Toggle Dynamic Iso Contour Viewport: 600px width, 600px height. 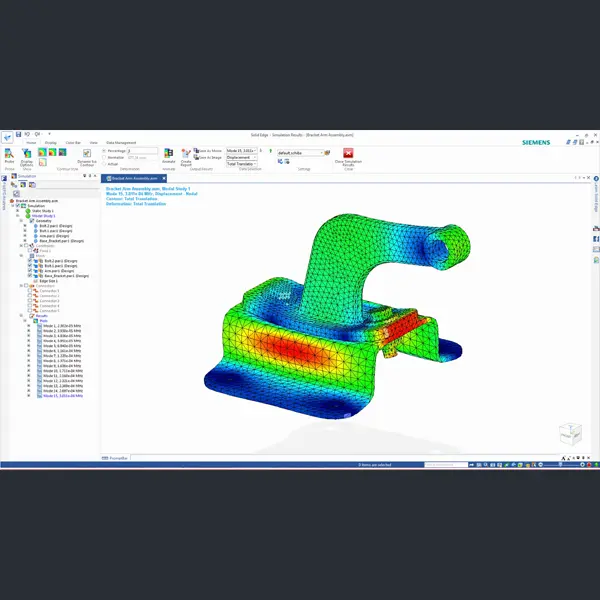point(87,157)
